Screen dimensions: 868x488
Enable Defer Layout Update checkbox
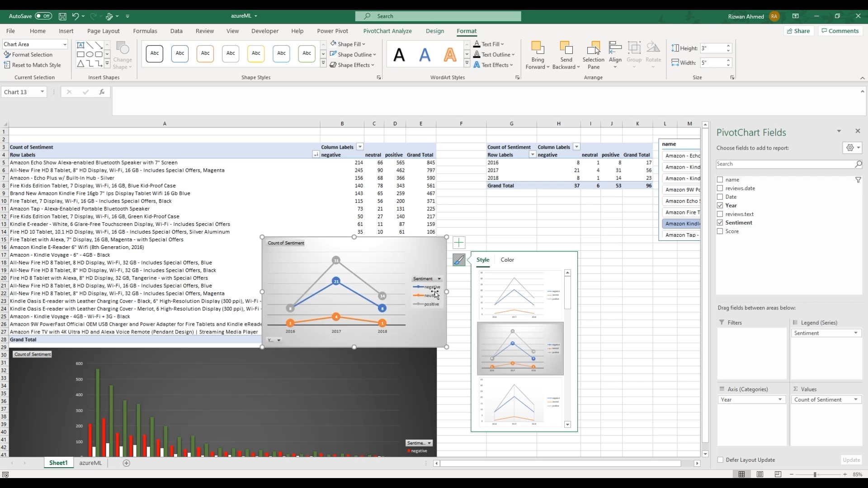[721, 460]
